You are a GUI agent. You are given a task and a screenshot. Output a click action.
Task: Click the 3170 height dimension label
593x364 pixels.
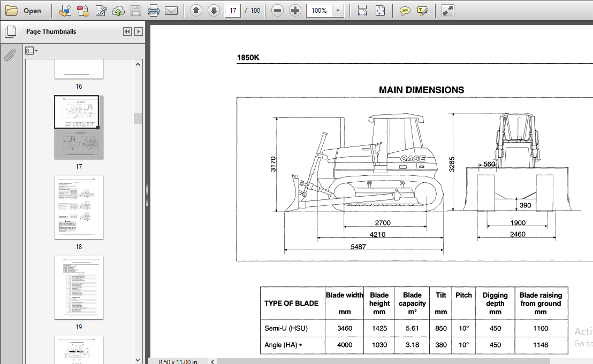click(x=273, y=164)
